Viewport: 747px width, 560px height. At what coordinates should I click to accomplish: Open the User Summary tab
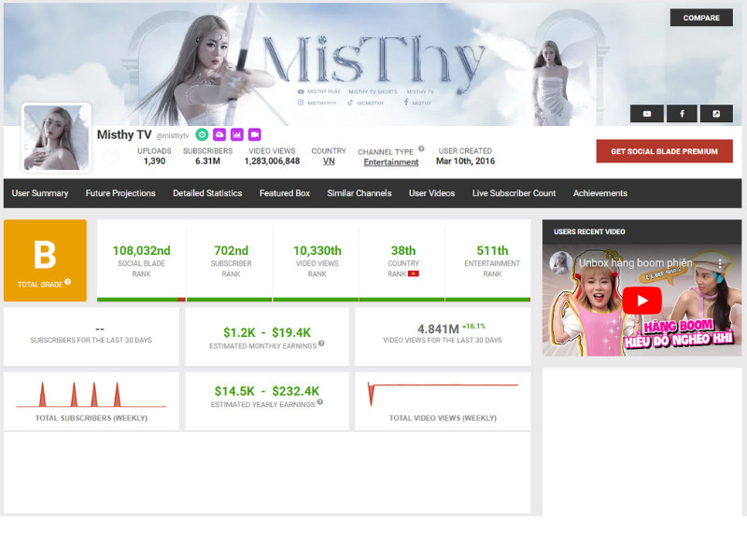[40, 193]
